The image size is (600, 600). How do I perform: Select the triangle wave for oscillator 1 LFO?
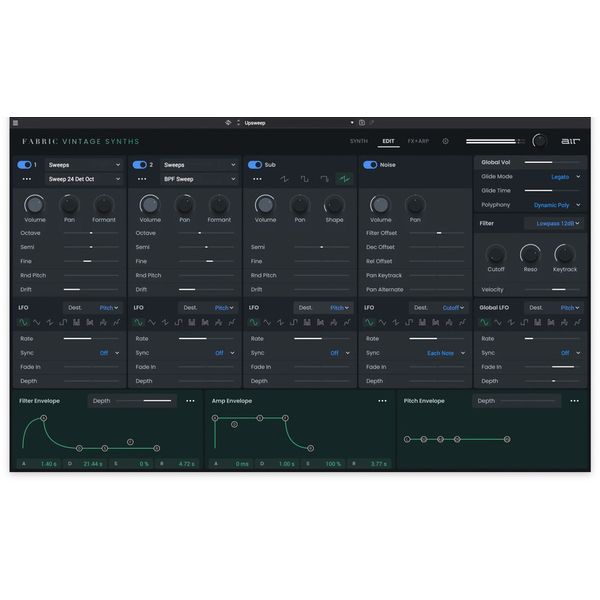(37, 323)
